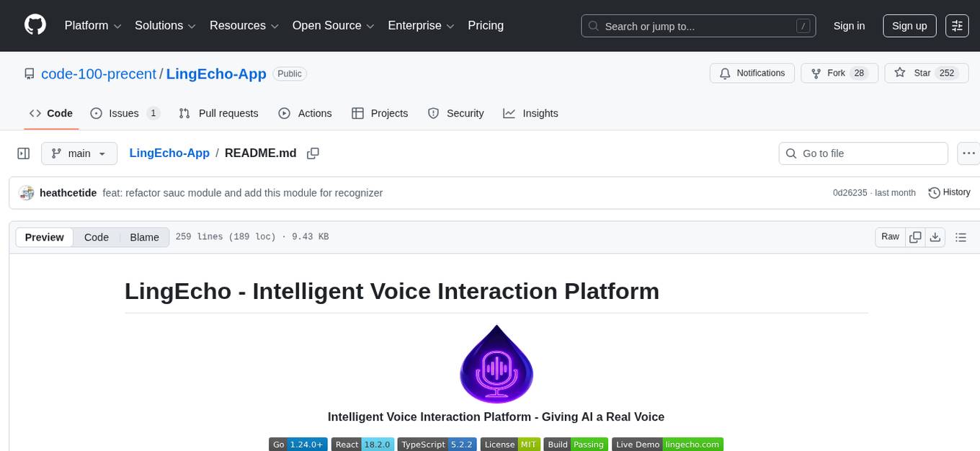The height and width of the screenshot is (451, 980).
Task: Download the raw README file
Action: click(x=936, y=236)
